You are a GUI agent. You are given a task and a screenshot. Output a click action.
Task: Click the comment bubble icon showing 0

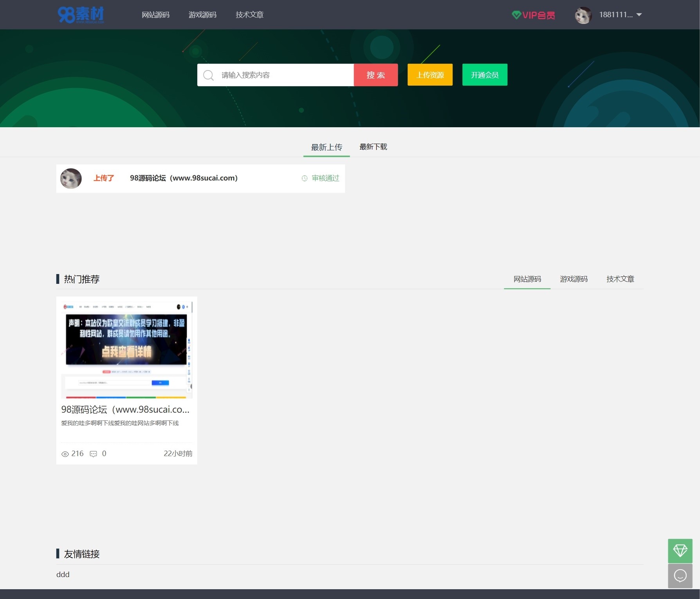pyautogui.click(x=93, y=454)
